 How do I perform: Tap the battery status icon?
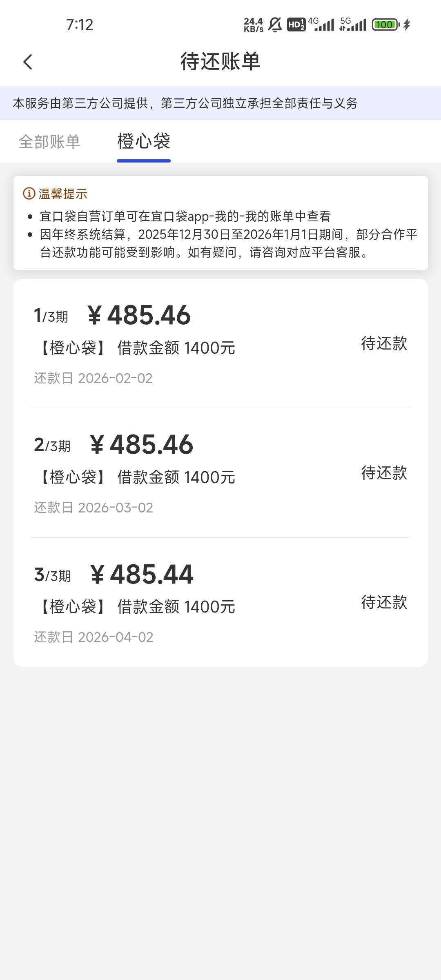pos(385,25)
